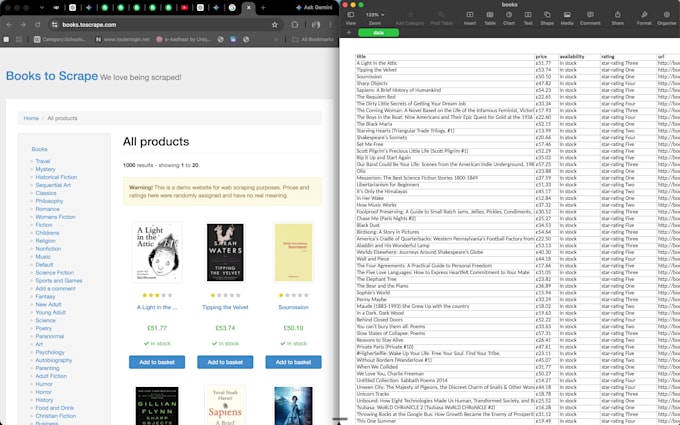The height and width of the screenshot is (425, 680).
Task: Add 'Tipping the Velvet' to basket
Action: tap(225, 362)
